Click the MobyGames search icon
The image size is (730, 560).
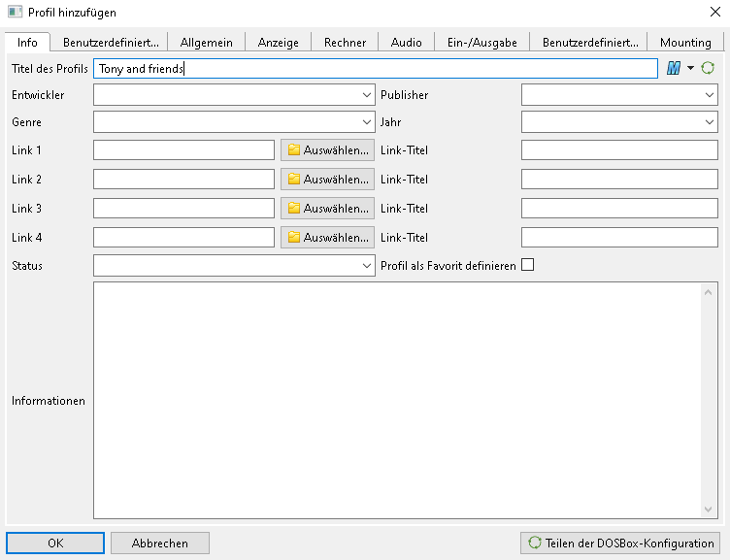pos(674,68)
